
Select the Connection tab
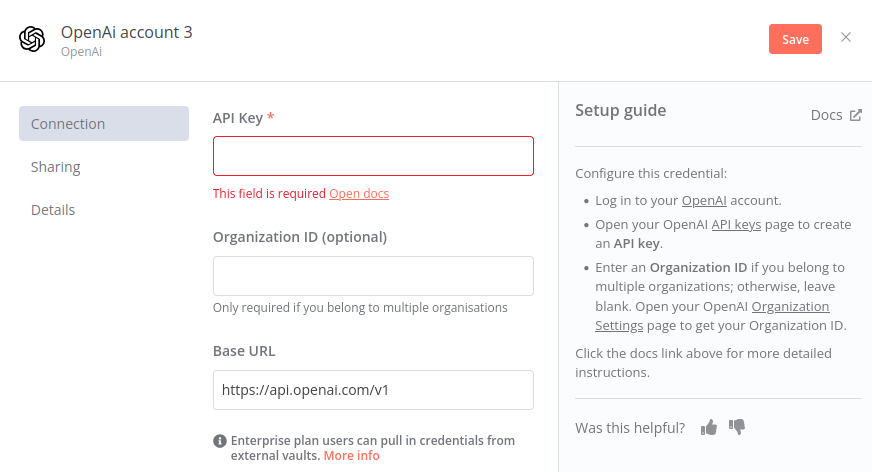click(x=104, y=123)
